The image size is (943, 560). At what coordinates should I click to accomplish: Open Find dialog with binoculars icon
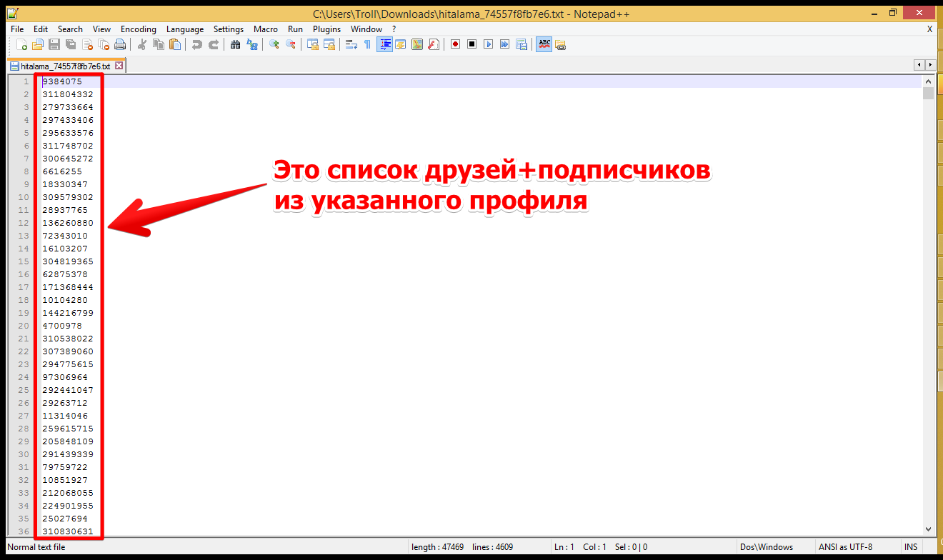[235, 44]
